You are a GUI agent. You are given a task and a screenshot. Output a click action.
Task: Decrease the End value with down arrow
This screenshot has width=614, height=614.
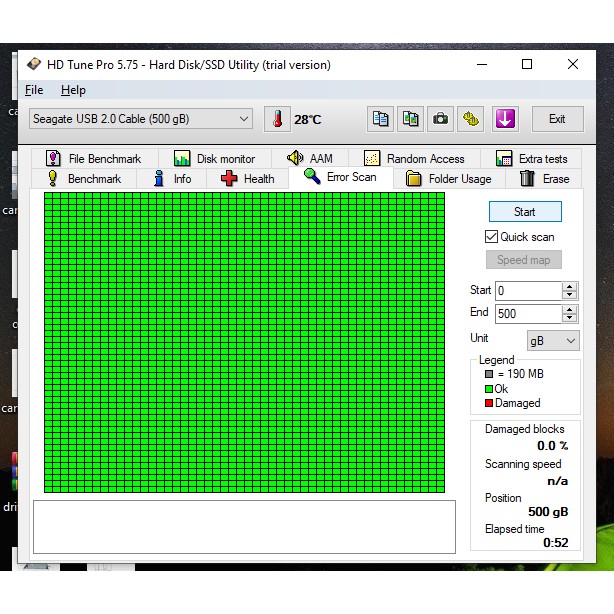pos(569,318)
